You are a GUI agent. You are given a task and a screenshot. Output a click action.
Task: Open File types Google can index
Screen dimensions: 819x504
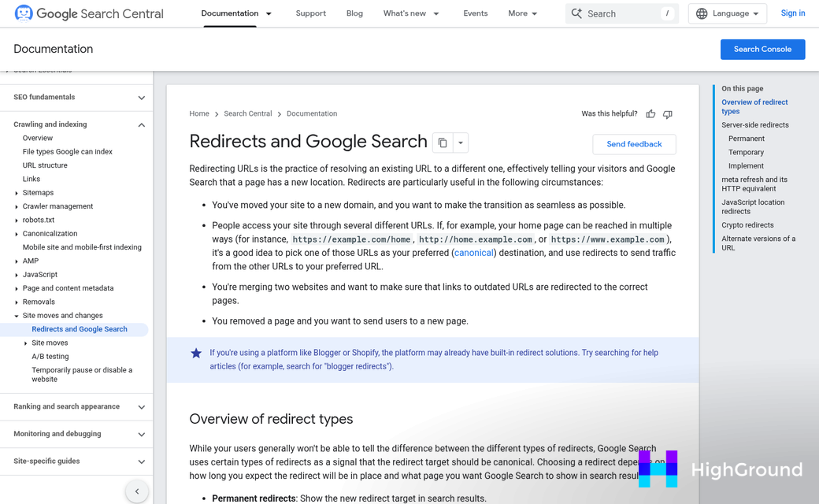[68, 151]
